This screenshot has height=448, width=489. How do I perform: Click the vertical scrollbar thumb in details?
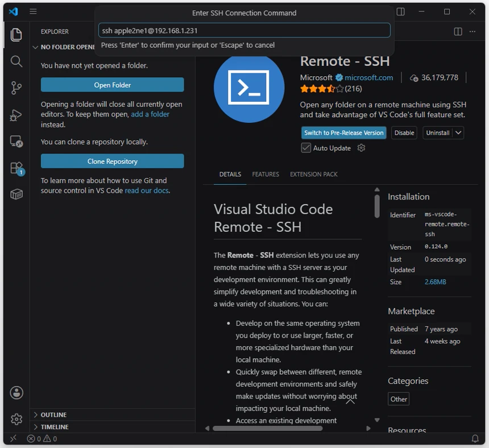coord(377,206)
